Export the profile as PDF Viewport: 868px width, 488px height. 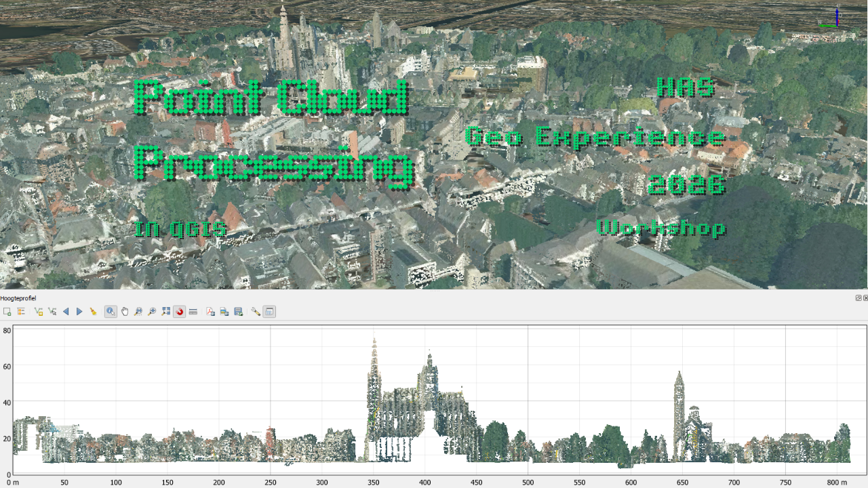coord(210,312)
